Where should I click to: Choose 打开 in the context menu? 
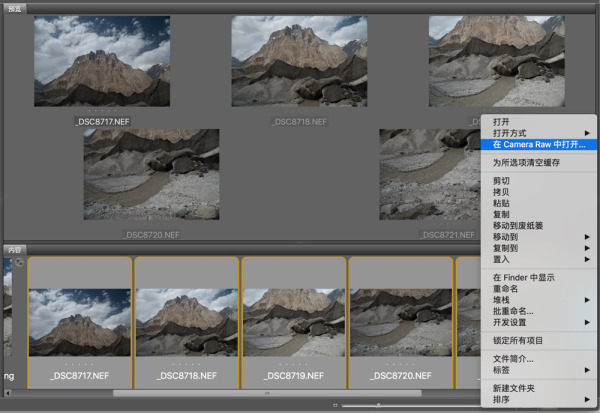[x=538, y=122]
